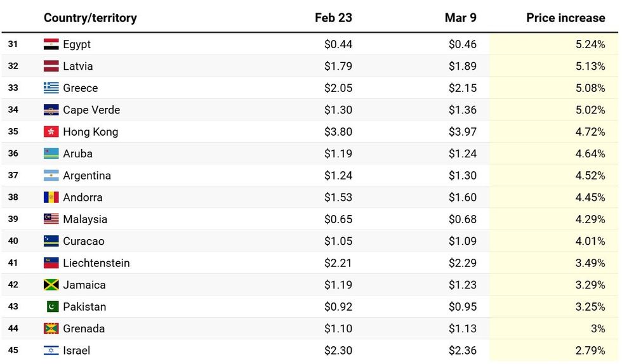This screenshot has width=622, height=364.
Task: Click the Argentina flag icon
Action: click(x=51, y=176)
